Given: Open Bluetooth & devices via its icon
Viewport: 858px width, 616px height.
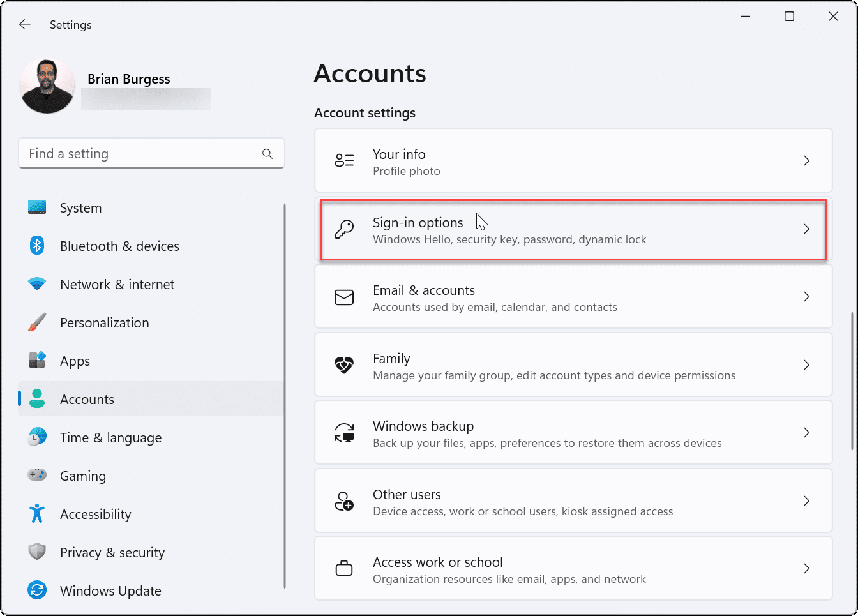Looking at the screenshot, I should tap(37, 246).
